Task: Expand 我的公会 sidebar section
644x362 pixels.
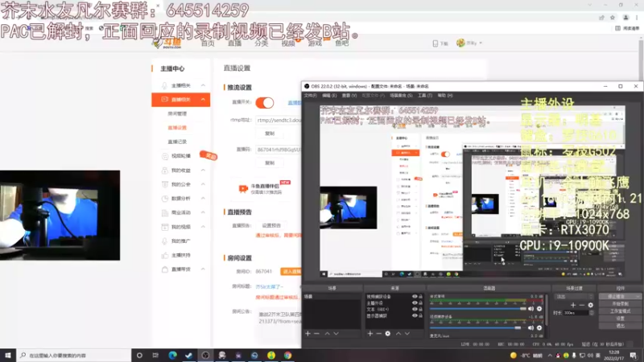Action: pyautogui.click(x=203, y=184)
